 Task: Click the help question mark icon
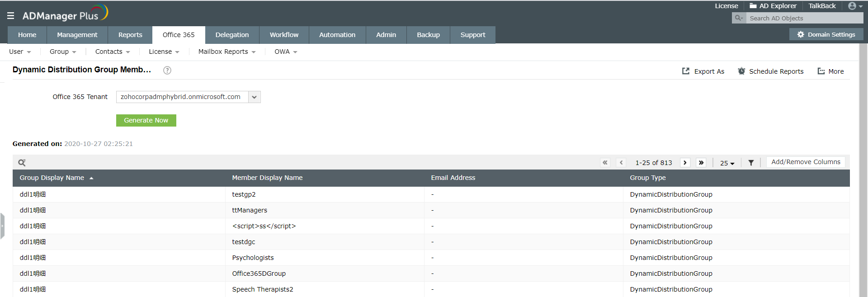[167, 70]
